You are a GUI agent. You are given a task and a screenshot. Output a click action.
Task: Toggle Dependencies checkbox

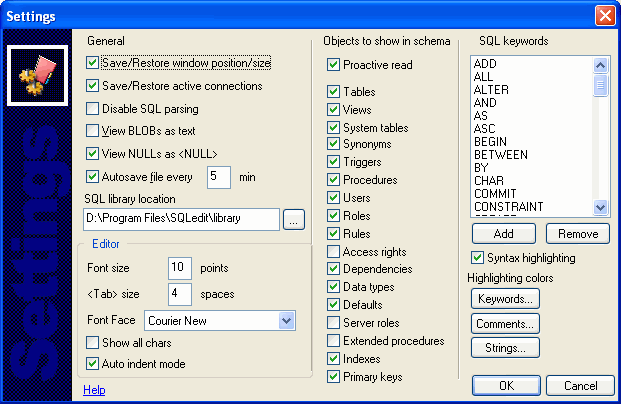tap(333, 269)
